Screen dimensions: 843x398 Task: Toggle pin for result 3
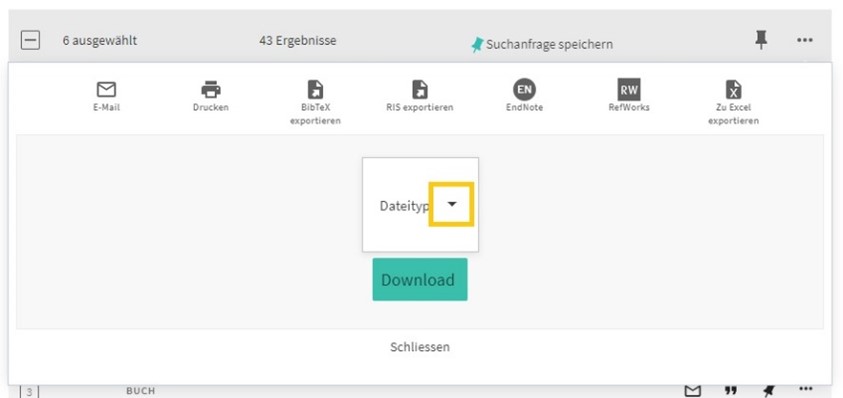click(769, 390)
